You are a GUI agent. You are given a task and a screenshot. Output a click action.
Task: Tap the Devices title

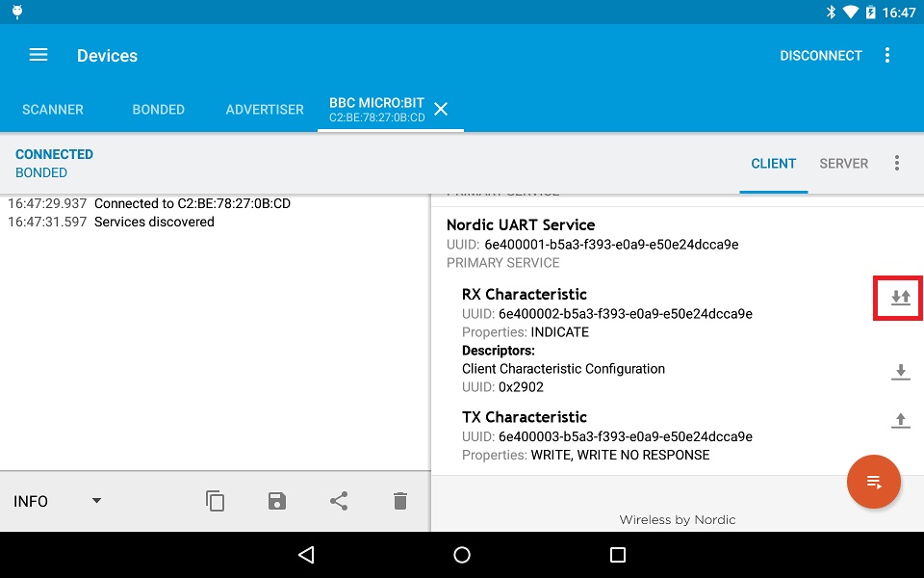point(107,56)
